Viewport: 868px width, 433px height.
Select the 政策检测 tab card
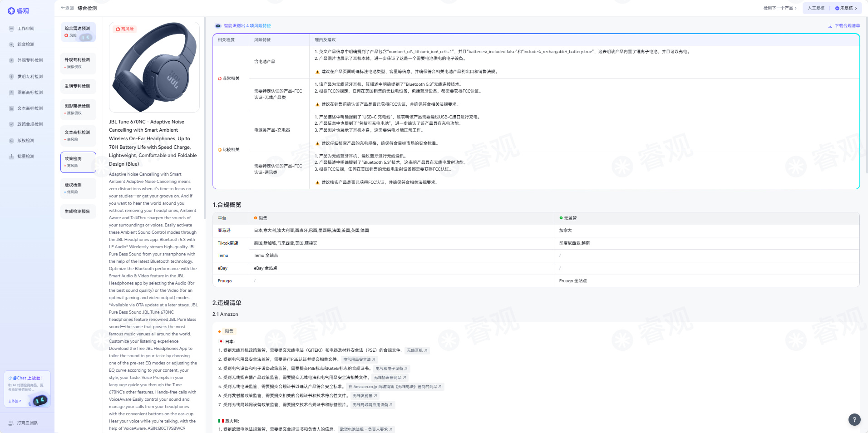tap(78, 162)
